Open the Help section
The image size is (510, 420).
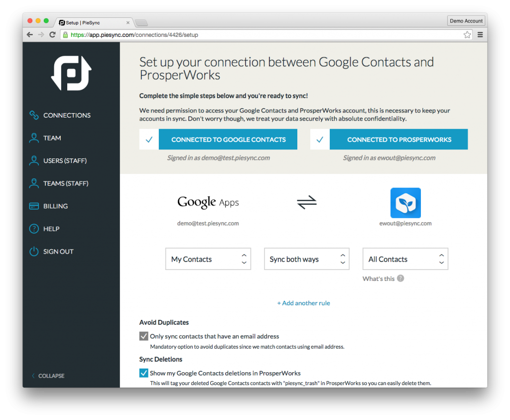(x=44, y=229)
